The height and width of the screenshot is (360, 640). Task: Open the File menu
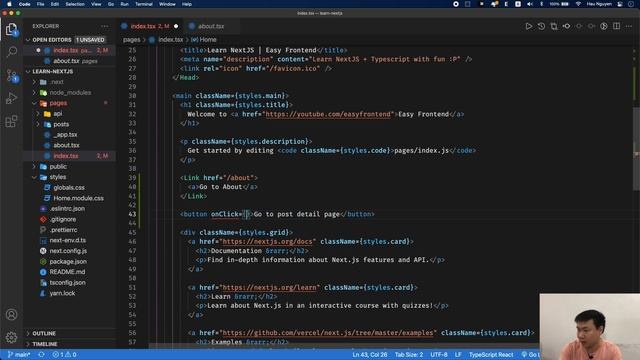click(x=40, y=4)
